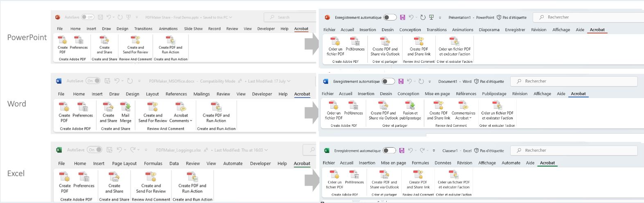This screenshot has width=644, height=203.
Task: Open Publipostage tab in French Word
Action: tap(494, 94)
